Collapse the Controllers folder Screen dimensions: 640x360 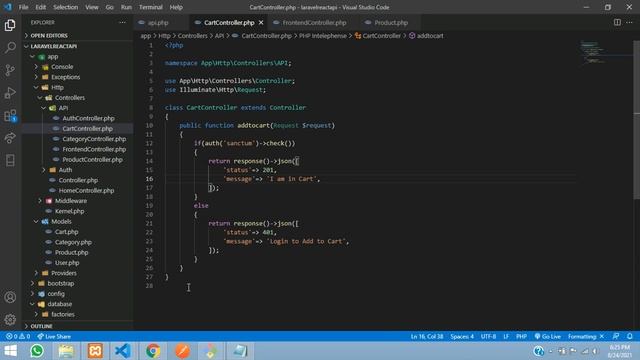(70, 98)
